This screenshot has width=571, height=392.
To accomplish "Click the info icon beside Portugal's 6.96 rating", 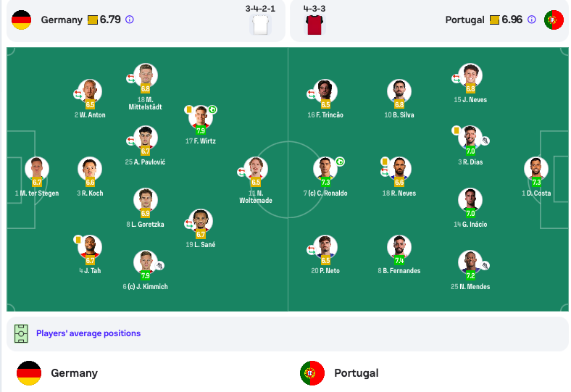I will tap(532, 20).
